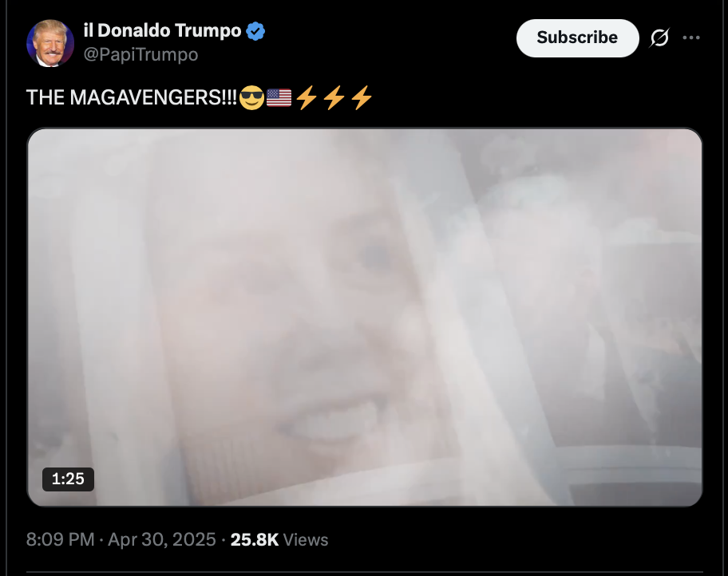Play the MAGAVENGERS video
The height and width of the screenshot is (576, 728).
[365, 317]
